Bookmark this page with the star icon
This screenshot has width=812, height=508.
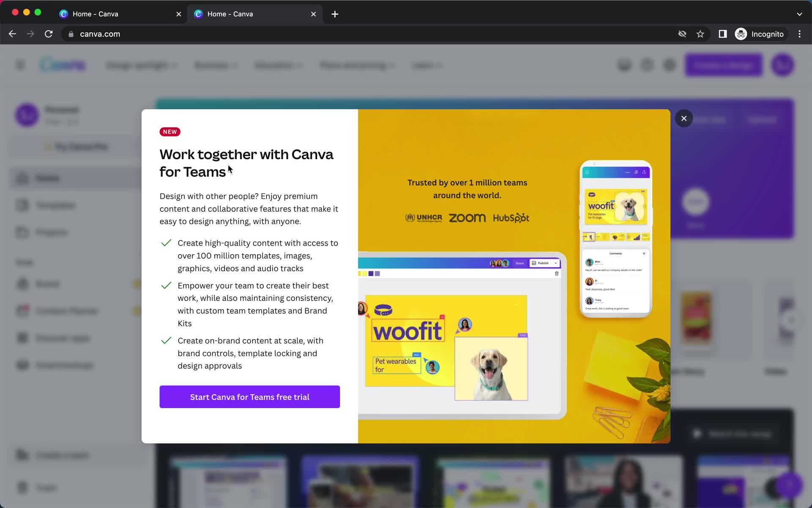click(700, 34)
